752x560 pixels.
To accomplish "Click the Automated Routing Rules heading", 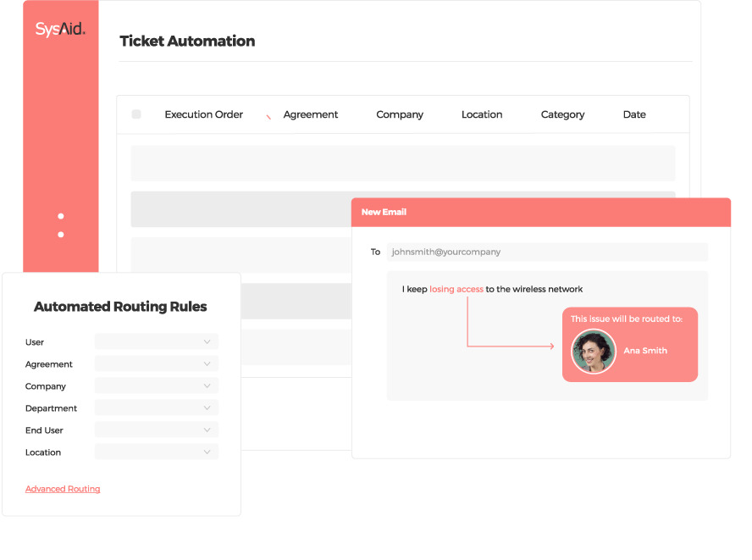I will (x=120, y=307).
